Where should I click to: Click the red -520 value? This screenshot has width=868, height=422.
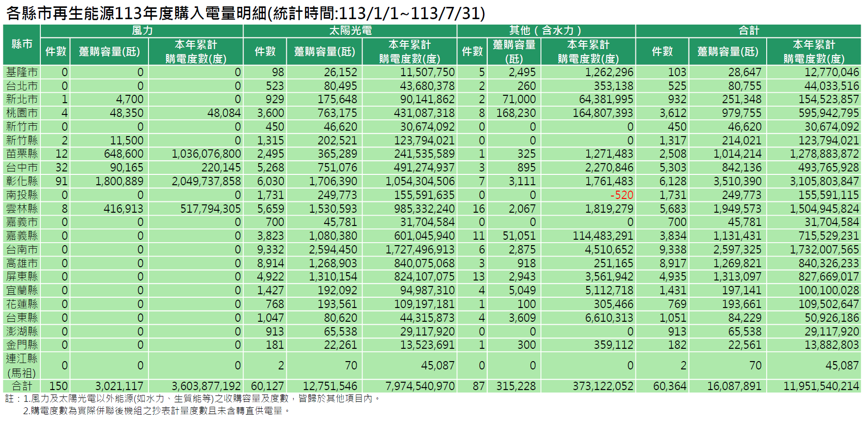coord(622,195)
